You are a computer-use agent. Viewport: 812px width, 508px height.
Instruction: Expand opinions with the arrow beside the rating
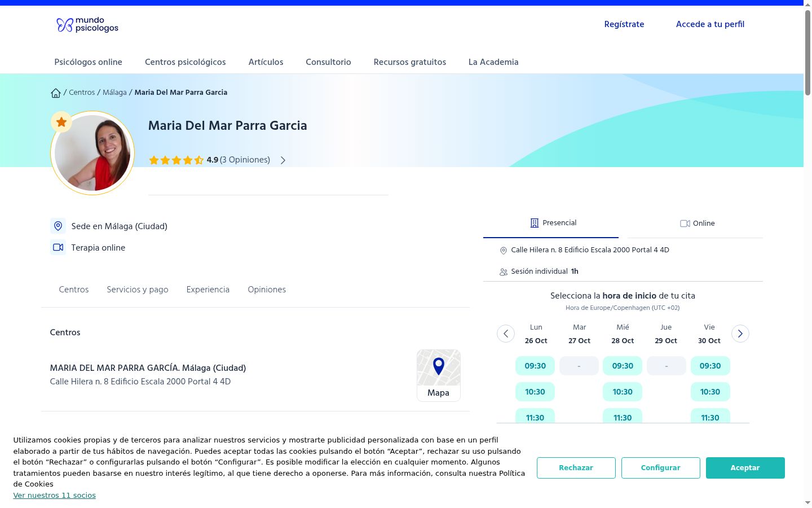click(x=283, y=160)
